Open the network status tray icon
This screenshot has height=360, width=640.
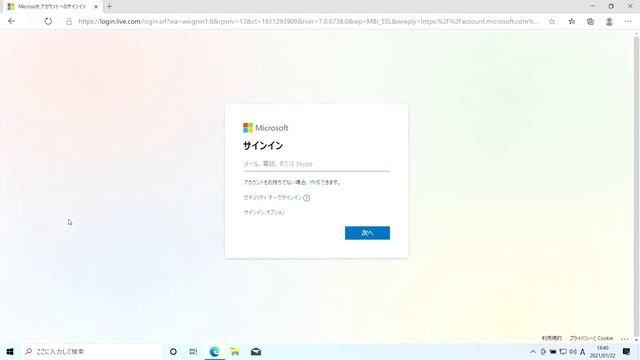pos(563,352)
